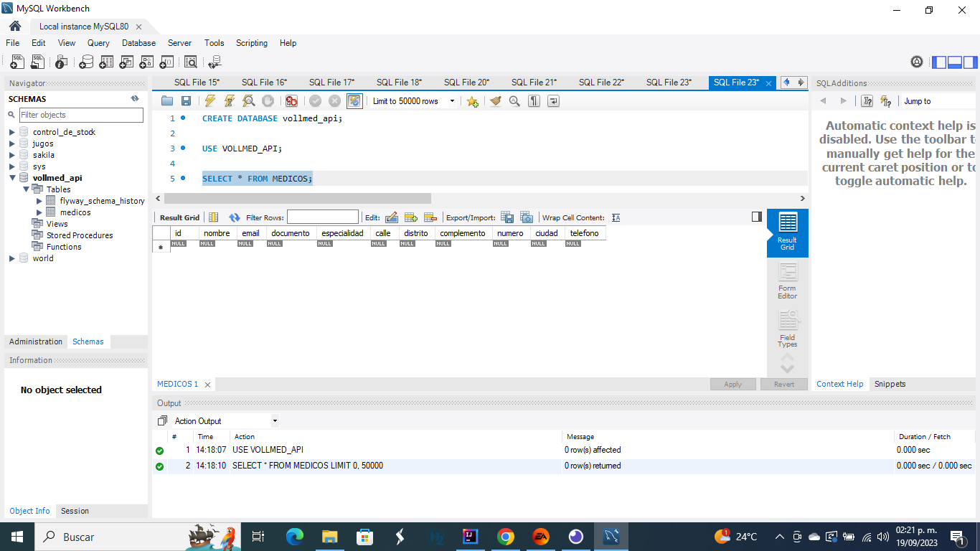
Task: Import records from an external file
Action: click(x=527, y=217)
